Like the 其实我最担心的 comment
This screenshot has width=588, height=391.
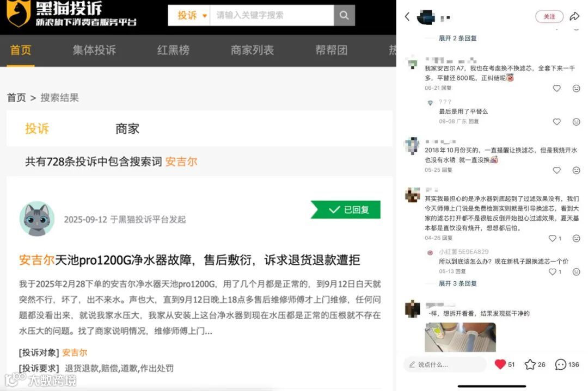[x=553, y=238]
